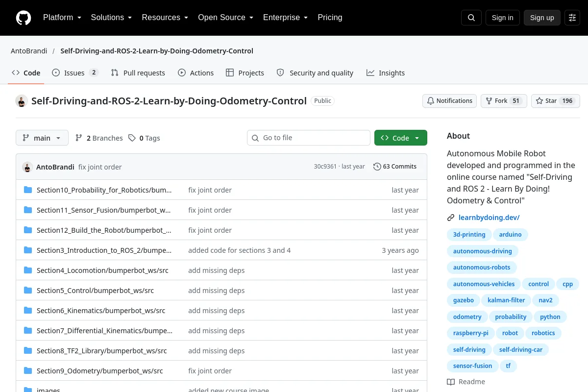Image resolution: width=588 pixels, height=392 pixels.
Task: Open the learnbydoing.dev website link
Action: coord(489,218)
